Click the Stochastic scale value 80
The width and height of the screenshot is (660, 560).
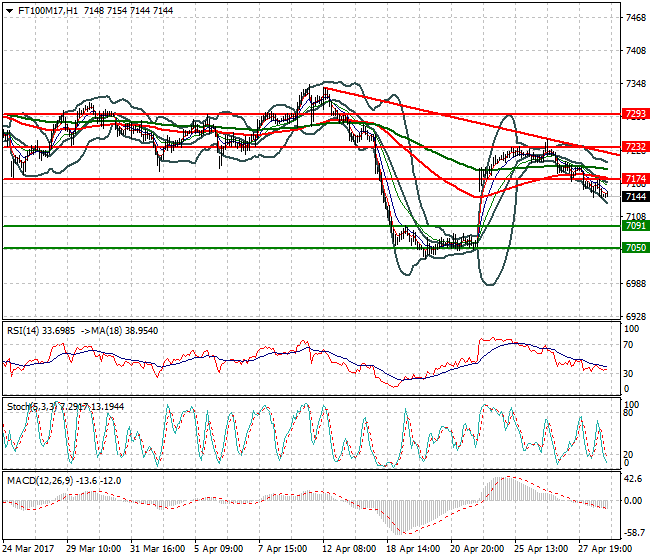628,413
